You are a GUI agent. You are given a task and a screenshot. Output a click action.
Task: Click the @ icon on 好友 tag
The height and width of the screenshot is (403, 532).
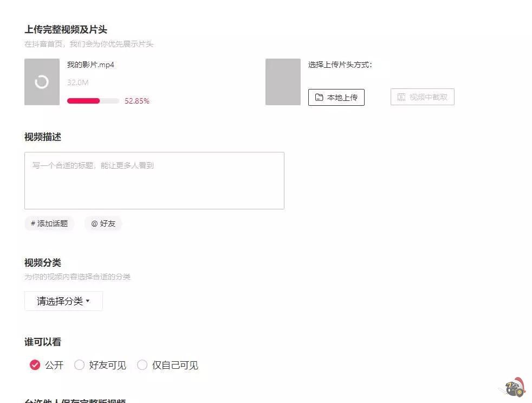click(x=95, y=223)
